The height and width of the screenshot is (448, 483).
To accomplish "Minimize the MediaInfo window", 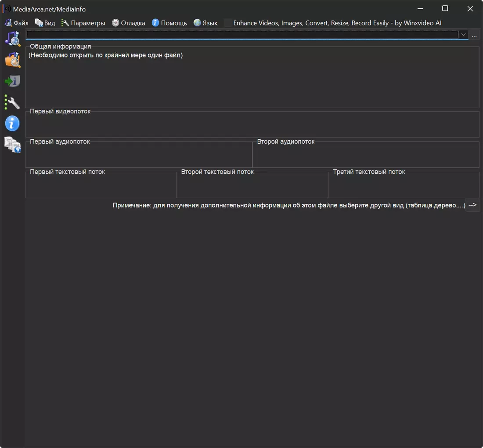I will (420, 9).
